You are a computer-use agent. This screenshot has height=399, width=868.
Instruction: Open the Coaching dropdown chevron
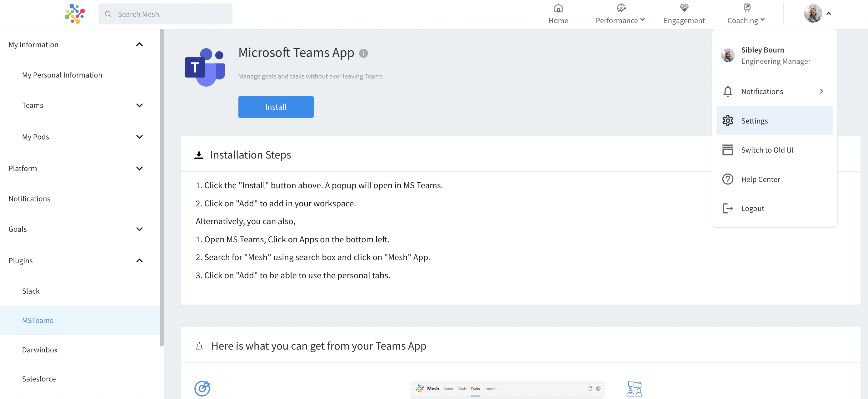(762, 20)
